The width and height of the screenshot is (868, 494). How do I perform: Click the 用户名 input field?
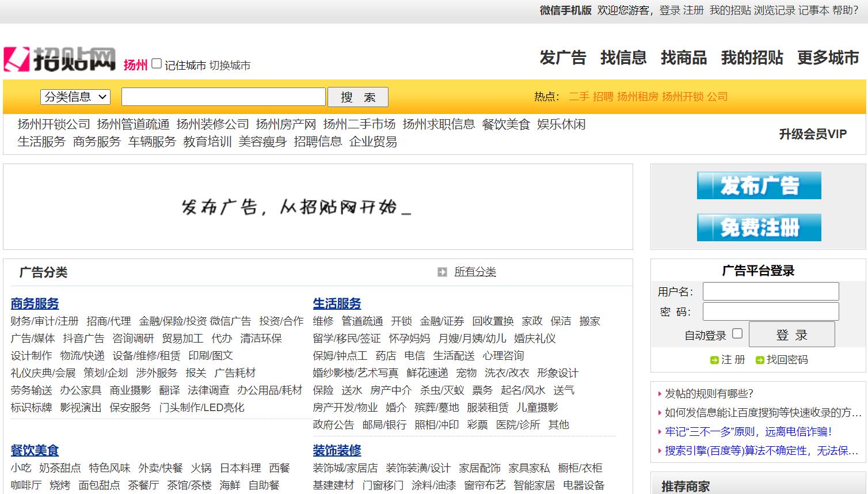(771, 291)
